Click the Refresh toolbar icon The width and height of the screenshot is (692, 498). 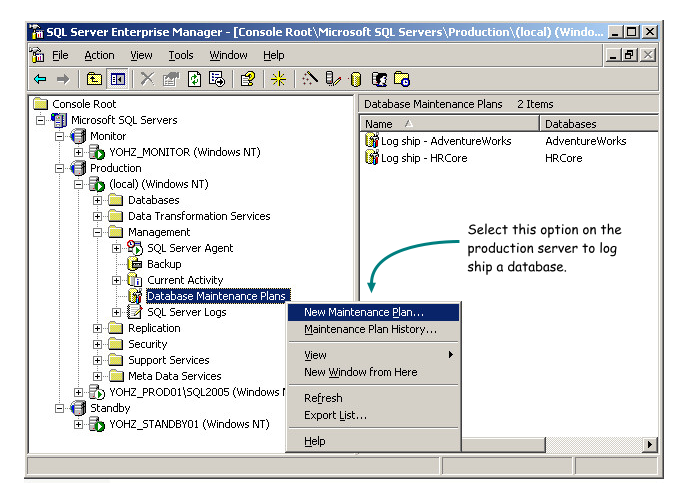click(x=195, y=79)
